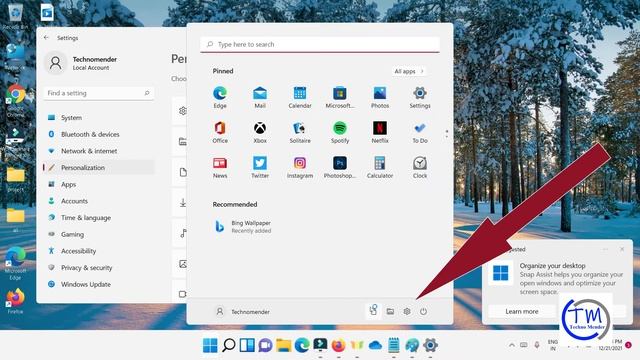Show All apps list
The width and height of the screenshot is (640, 360).
point(409,71)
